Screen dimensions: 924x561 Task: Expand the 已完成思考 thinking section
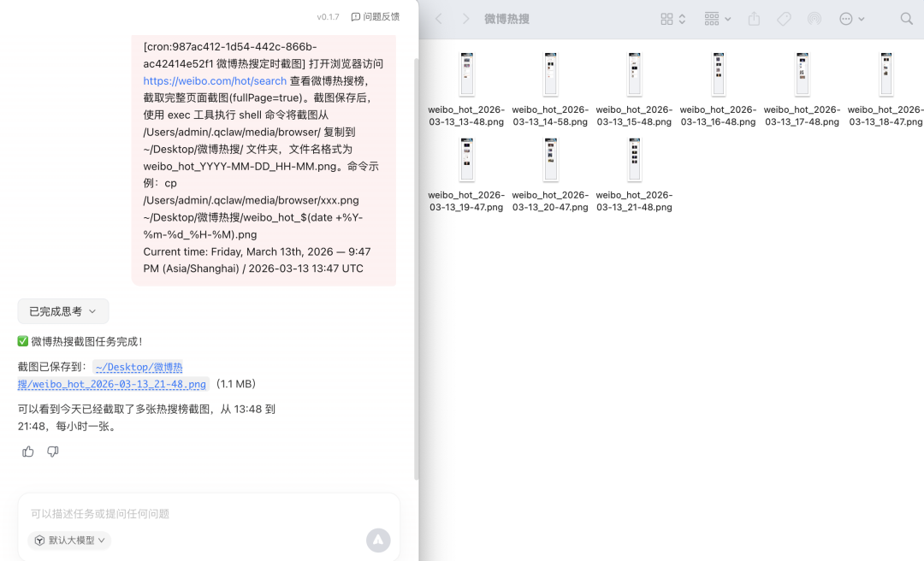63,311
